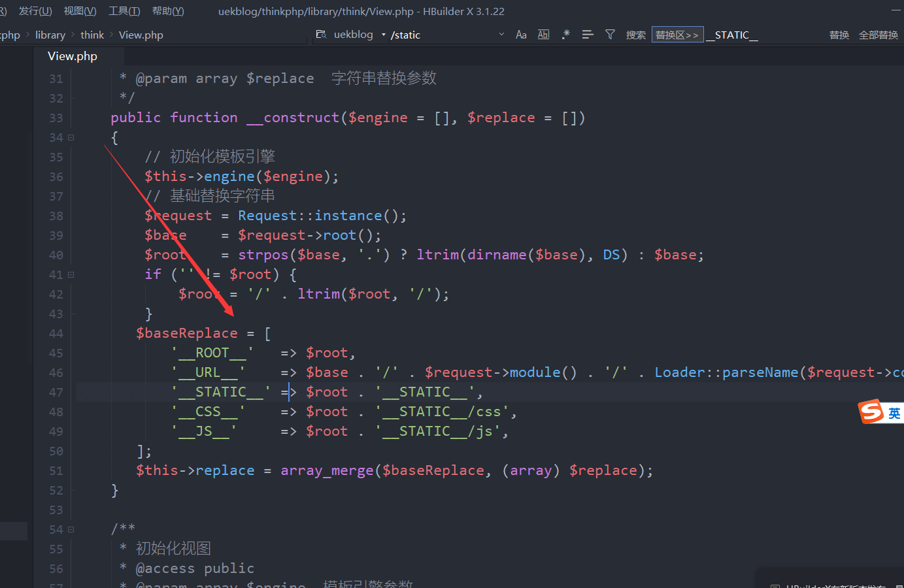904x588 pixels.
Task: Click the 替换 button
Action: [839, 35]
